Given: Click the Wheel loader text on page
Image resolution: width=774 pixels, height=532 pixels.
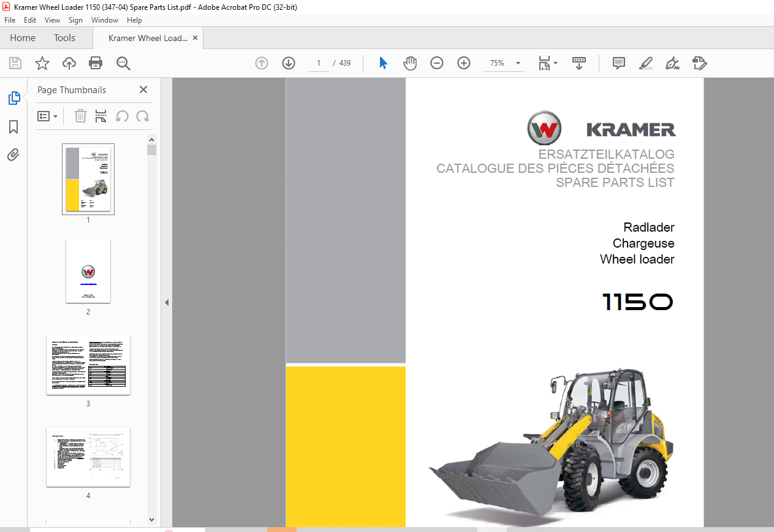Looking at the screenshot, I should tap(637, 259).
